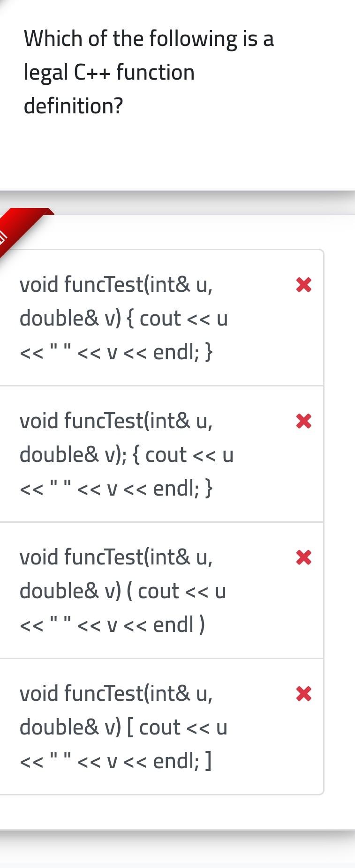
Task: Select the answer using square brackets as function body
Action: 141,727
